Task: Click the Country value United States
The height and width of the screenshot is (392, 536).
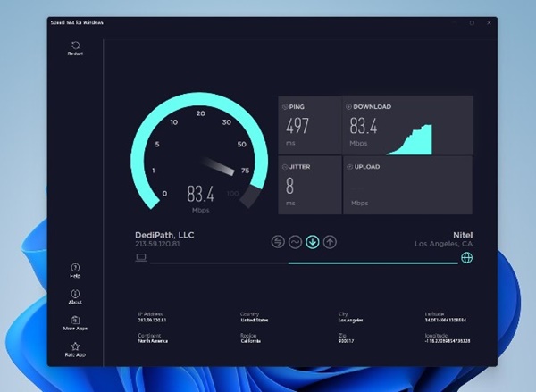Action: (x=255, y=321)
